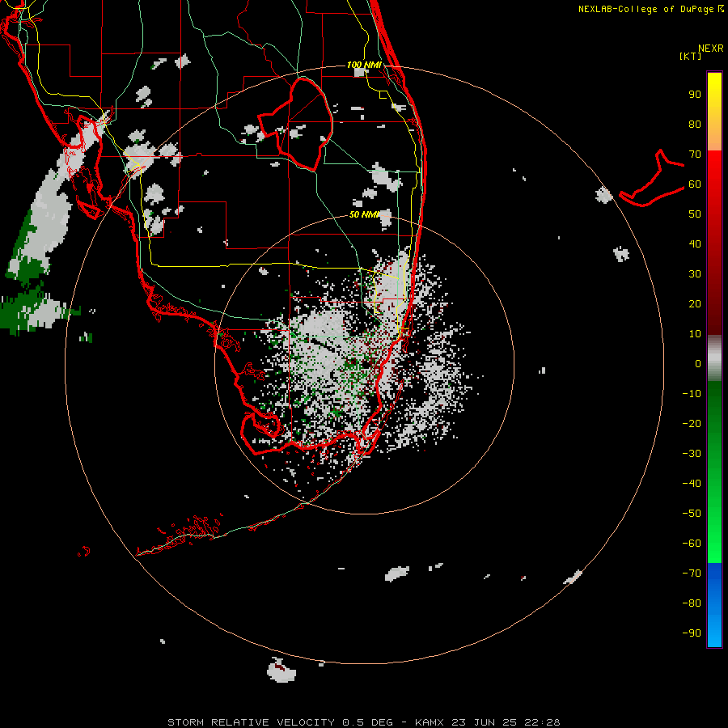Click the 23 JUN 25 date in caption
The image size is (728, 728).
pos(485,722)
